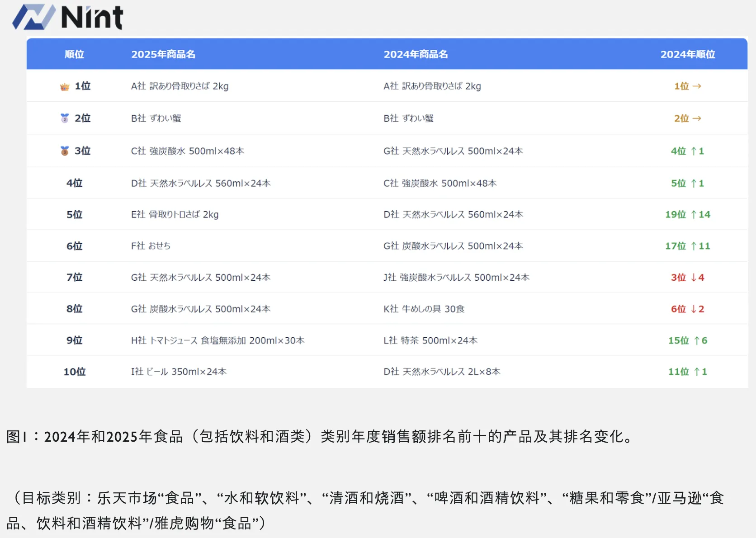Image resolution: width=756 pixels, height=538 pixels.
Task: Click the gold crown icon beside 1位
Action: point(65,87)
